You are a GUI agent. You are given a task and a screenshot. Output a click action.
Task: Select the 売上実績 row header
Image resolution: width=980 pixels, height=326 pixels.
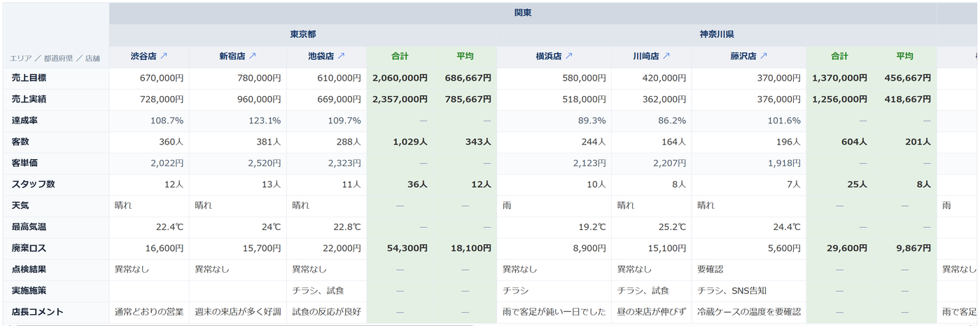[x=56, y=100]
